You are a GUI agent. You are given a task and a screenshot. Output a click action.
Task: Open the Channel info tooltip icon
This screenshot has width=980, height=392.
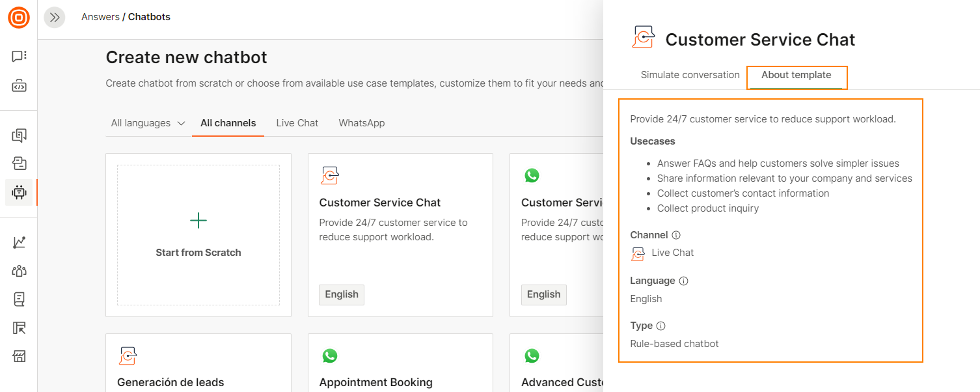[x=675, y=234]
